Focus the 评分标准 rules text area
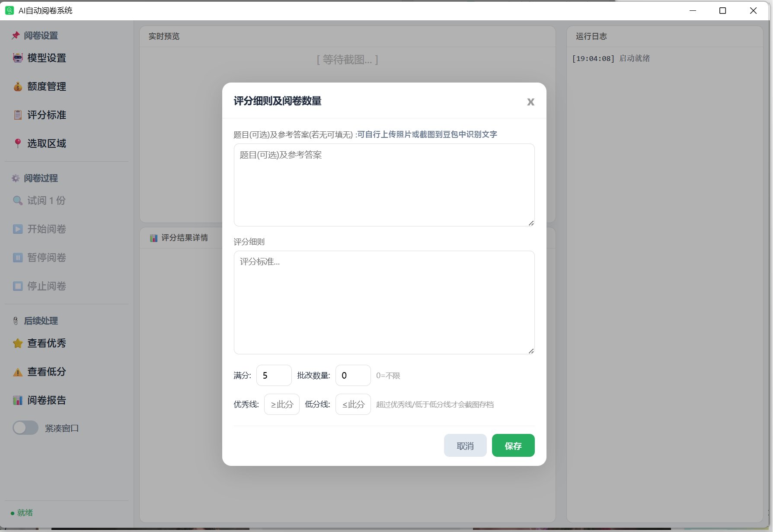 pyautogui.click(x=384, y=303)
